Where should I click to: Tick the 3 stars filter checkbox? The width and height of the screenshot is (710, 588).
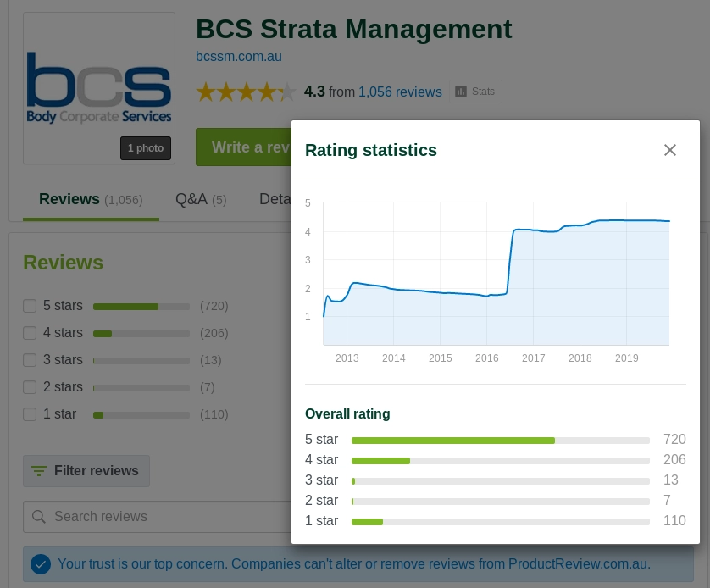30,360
